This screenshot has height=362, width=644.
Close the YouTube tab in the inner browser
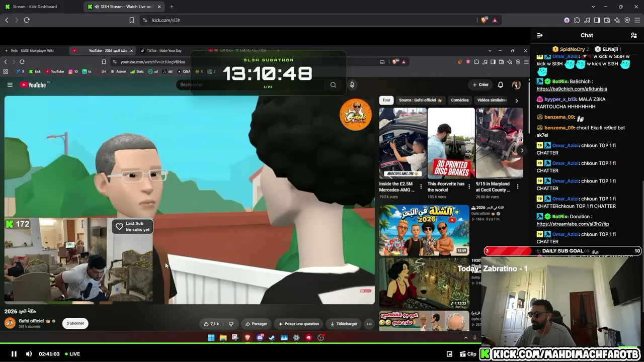[131, 51]
